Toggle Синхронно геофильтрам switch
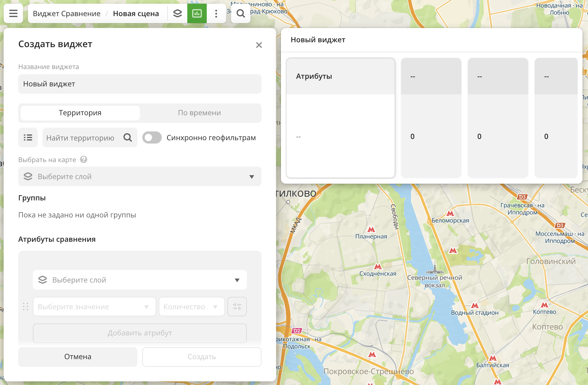This screenshot has width=588, height=385. click(152, 137)
